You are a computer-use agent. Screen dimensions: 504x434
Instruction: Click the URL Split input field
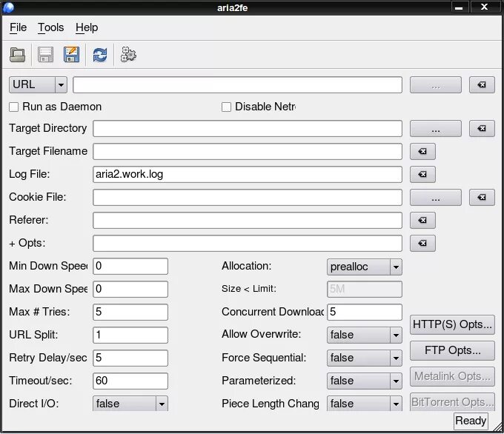(x=130, y=335)
